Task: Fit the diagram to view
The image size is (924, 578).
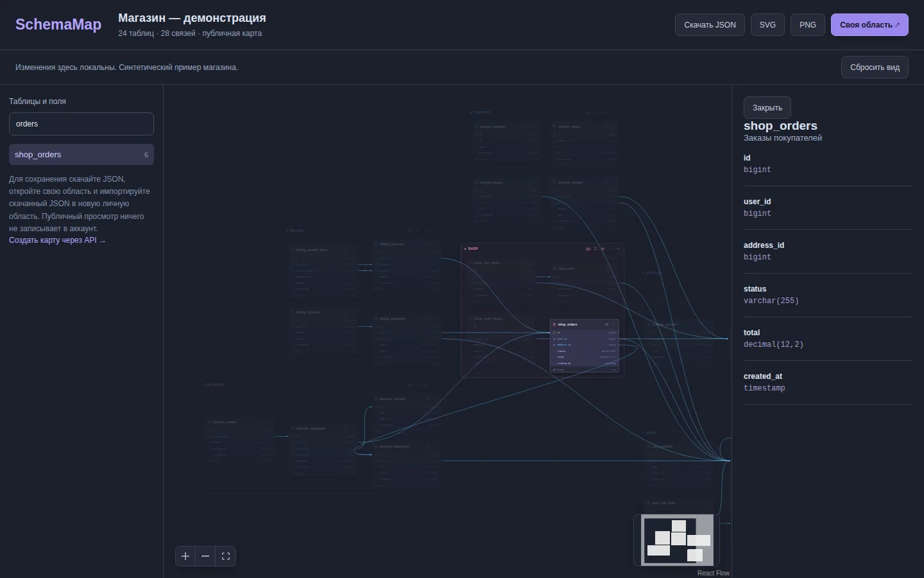Action: click(x=226, y=556)
